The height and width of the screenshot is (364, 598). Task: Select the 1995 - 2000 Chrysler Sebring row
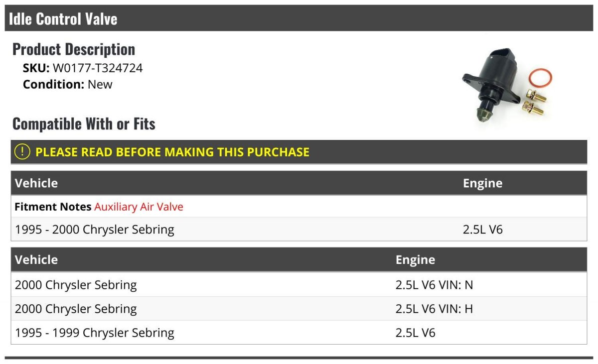[299, 230]
